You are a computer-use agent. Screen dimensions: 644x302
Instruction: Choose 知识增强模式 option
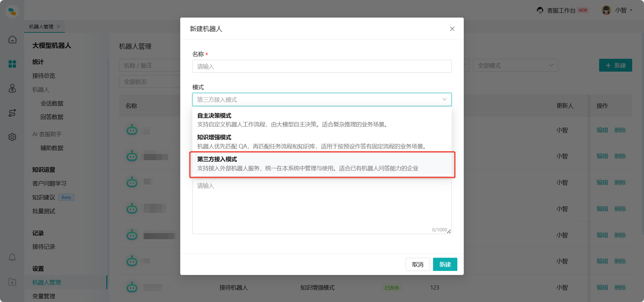[322, 142]
